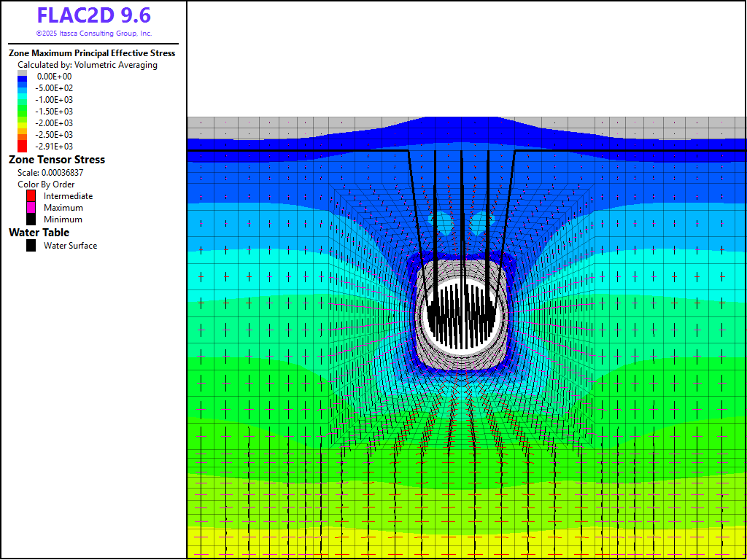Pick the red Intermediate stress swatch

point(31,196)
